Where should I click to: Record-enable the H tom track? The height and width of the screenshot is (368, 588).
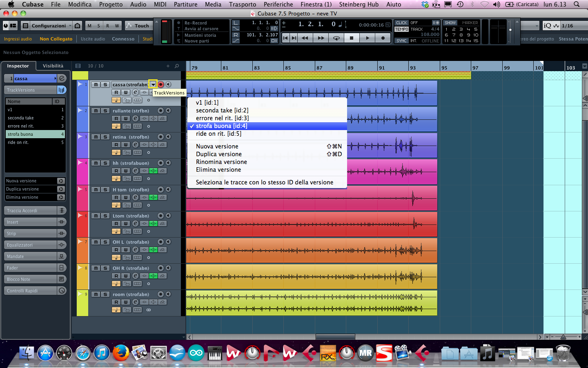161,190
